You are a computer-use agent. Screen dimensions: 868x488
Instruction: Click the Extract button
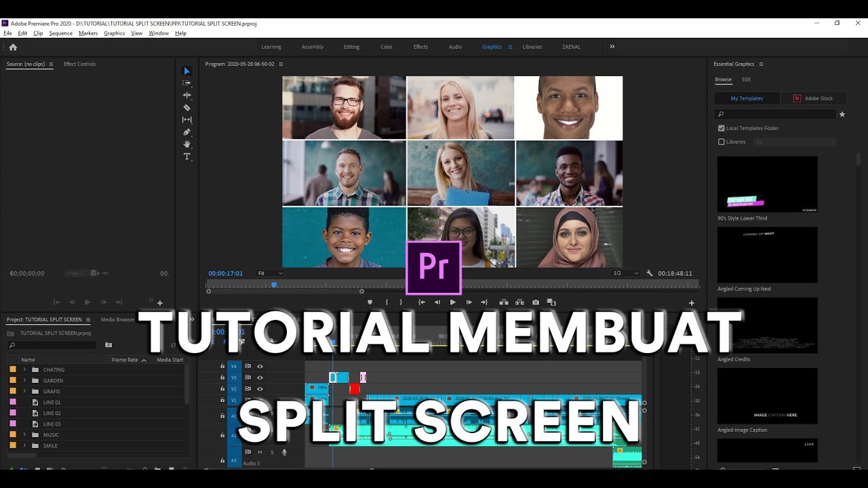pyautogui.click(x=519, y=302)
